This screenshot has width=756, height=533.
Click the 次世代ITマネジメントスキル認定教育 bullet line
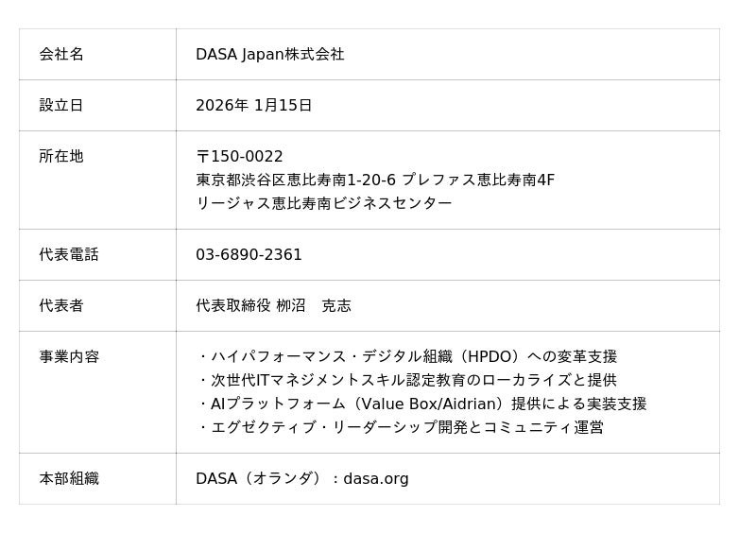[x=406, y=380]
